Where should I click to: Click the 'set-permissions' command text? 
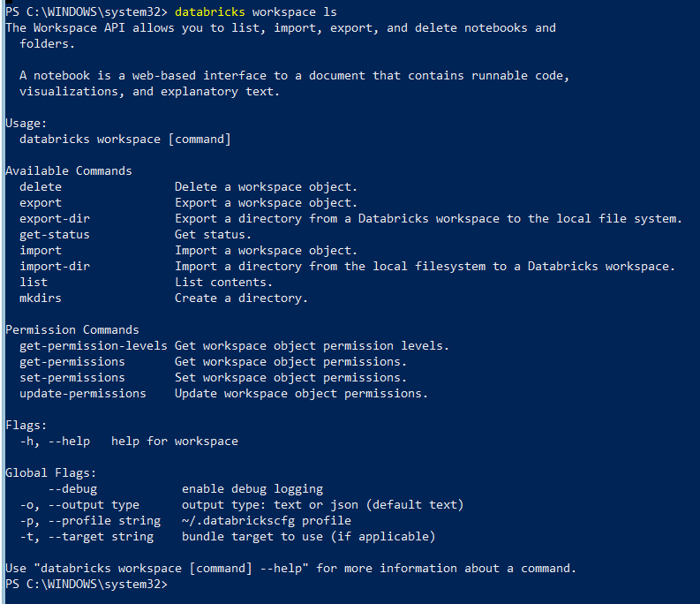click(x=72, y=378)
